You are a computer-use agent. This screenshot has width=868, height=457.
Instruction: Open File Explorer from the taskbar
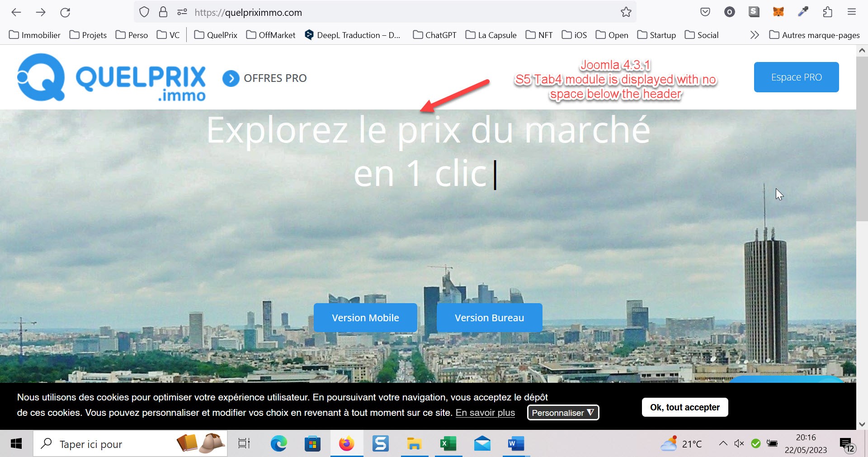point(414,444)
